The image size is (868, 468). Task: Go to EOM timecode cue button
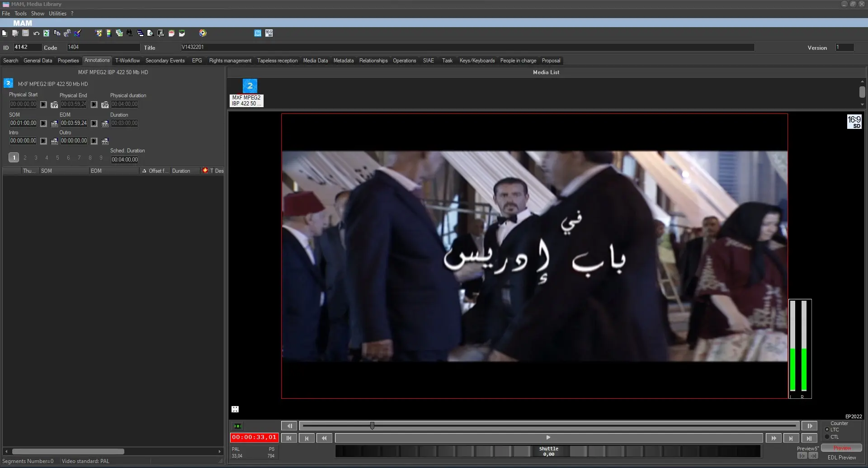coord(94,123)
